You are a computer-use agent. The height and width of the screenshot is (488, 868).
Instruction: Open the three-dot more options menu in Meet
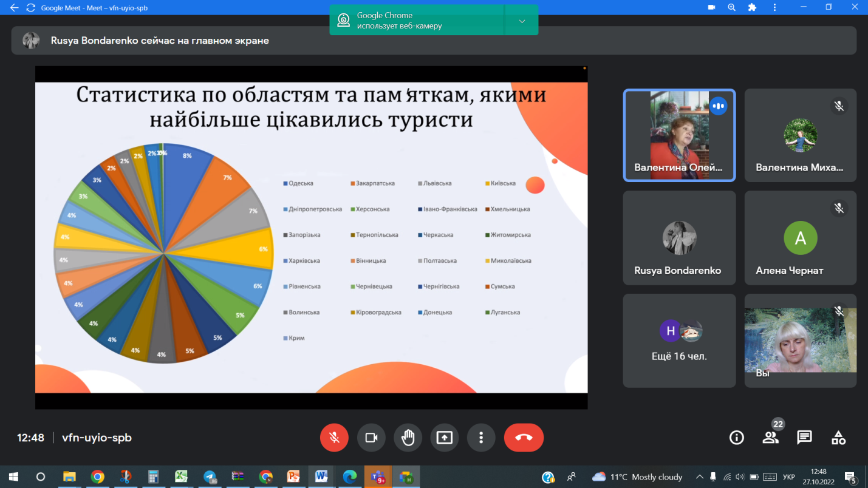pos(481,438)
